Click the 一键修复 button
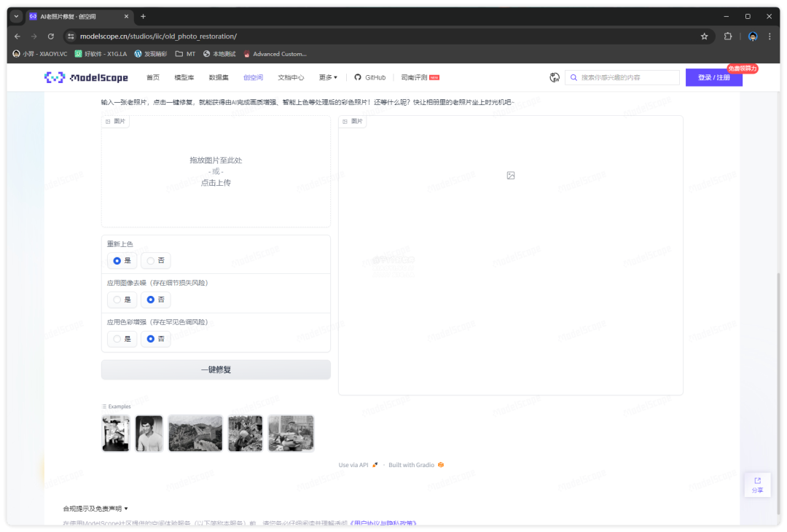The height and width of the screenshot is (532, 787). pyautogui.click(x=216, y=369)
